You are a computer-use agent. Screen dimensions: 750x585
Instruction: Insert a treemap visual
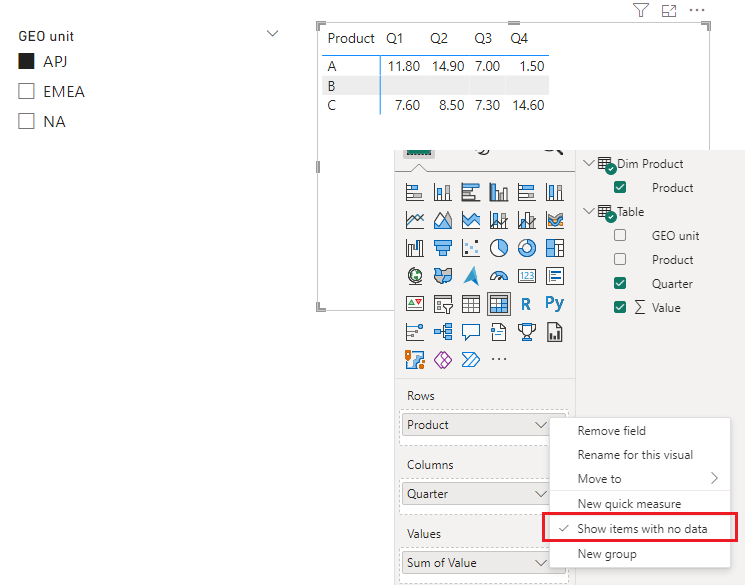click(x=555, y=248)
